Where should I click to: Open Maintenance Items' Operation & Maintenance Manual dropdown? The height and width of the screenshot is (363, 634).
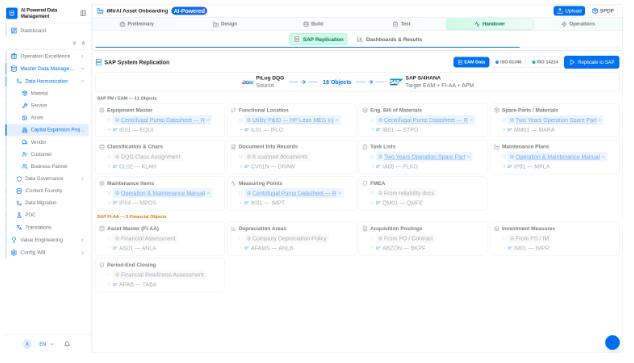(x=163, y=193)
